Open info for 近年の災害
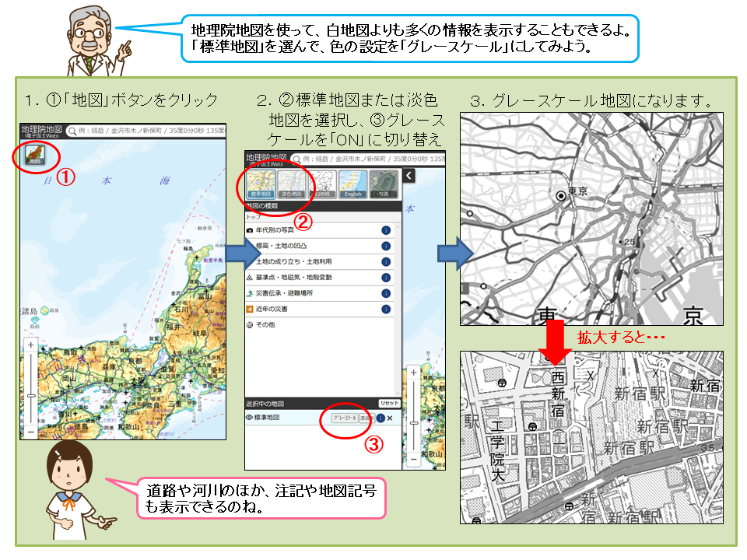The image size is (747, 560). [386, 309]
